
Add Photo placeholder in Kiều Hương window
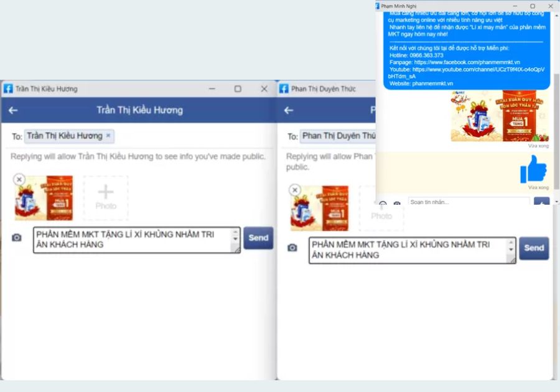click(106, 198)
